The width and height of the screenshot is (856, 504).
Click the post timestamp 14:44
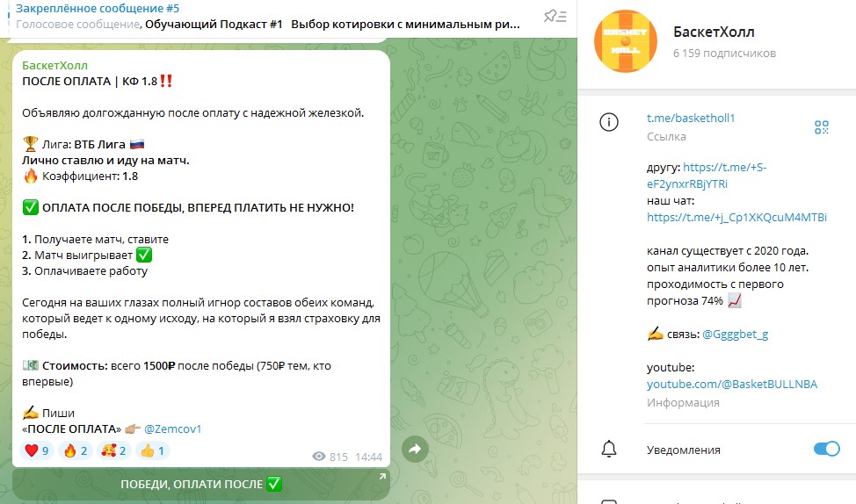(x=368, y=457)
